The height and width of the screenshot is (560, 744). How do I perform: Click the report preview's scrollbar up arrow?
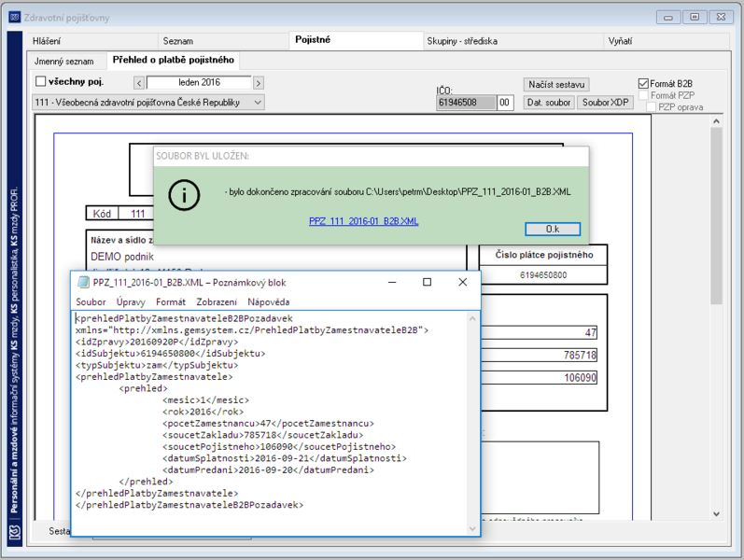pyautogui.click(x=717, y=121)
